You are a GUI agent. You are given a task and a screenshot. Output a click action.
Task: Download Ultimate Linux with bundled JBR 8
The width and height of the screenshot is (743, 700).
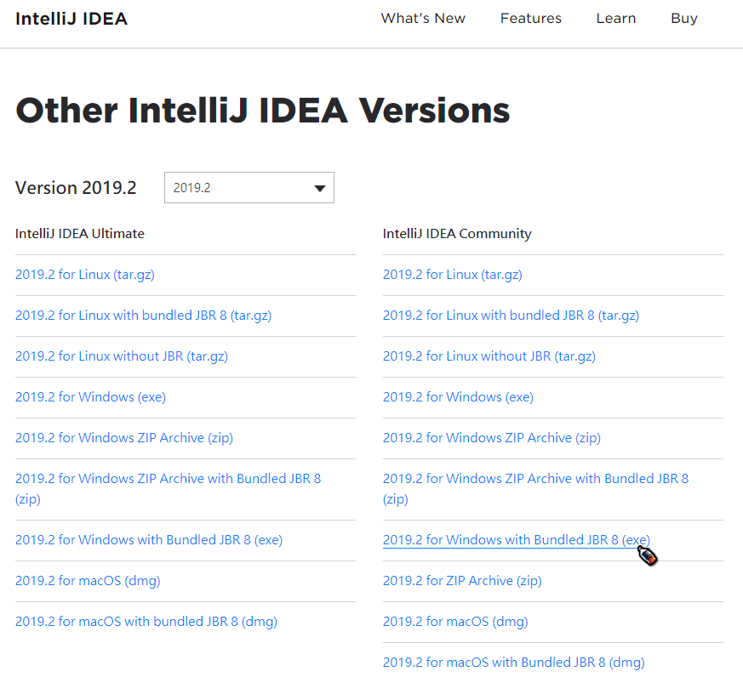pos(143,316)
